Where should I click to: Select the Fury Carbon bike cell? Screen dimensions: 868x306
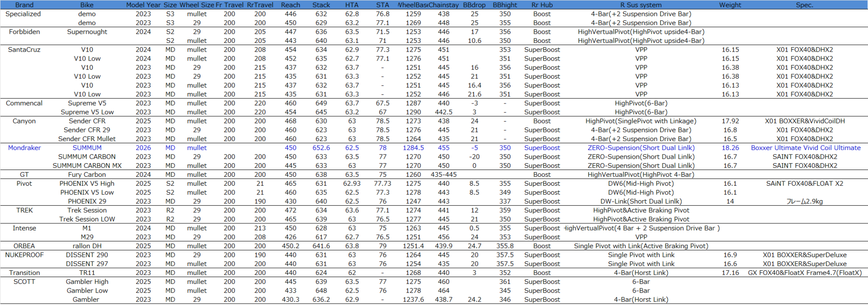(87, 174)
